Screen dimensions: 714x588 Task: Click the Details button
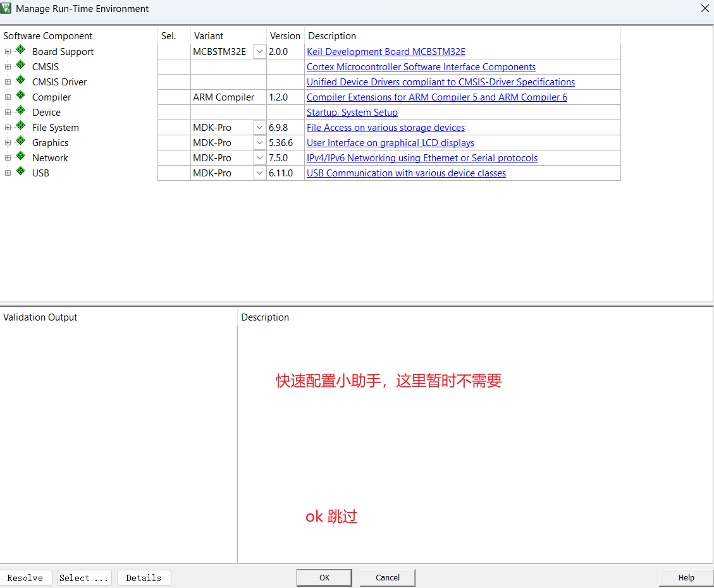[144, 578]
